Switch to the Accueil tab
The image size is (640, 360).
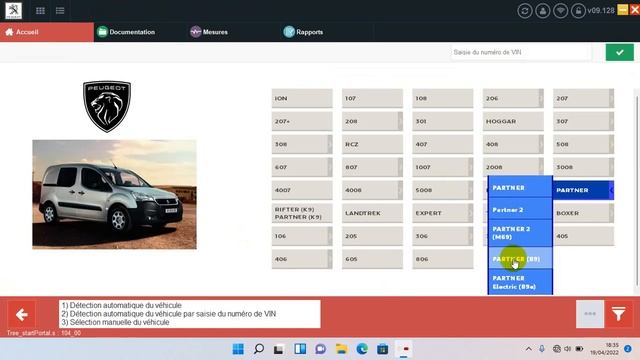pos(47,32)
